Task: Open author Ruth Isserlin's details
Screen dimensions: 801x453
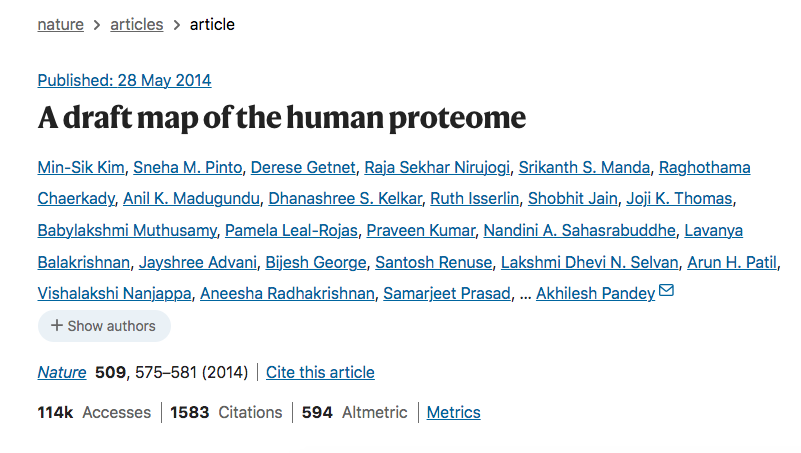Action: click(475, 199)
